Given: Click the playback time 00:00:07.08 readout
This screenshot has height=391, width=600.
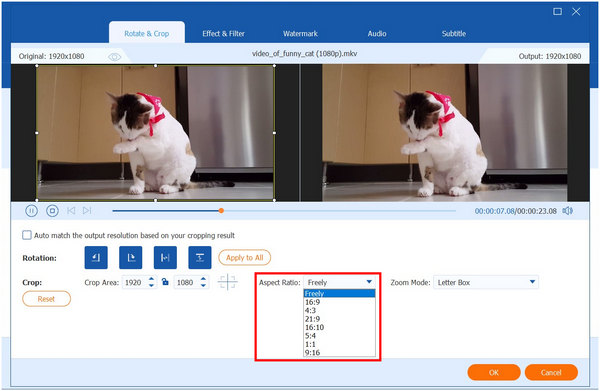Looking at the screenshot, I should pyautogui.click(x=494, y=211).
